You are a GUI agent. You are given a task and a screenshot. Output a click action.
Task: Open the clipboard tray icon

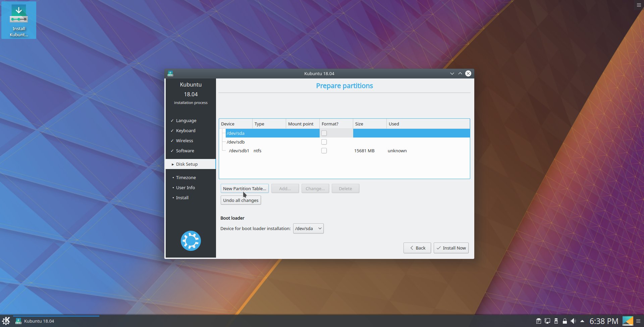[539, 321]
